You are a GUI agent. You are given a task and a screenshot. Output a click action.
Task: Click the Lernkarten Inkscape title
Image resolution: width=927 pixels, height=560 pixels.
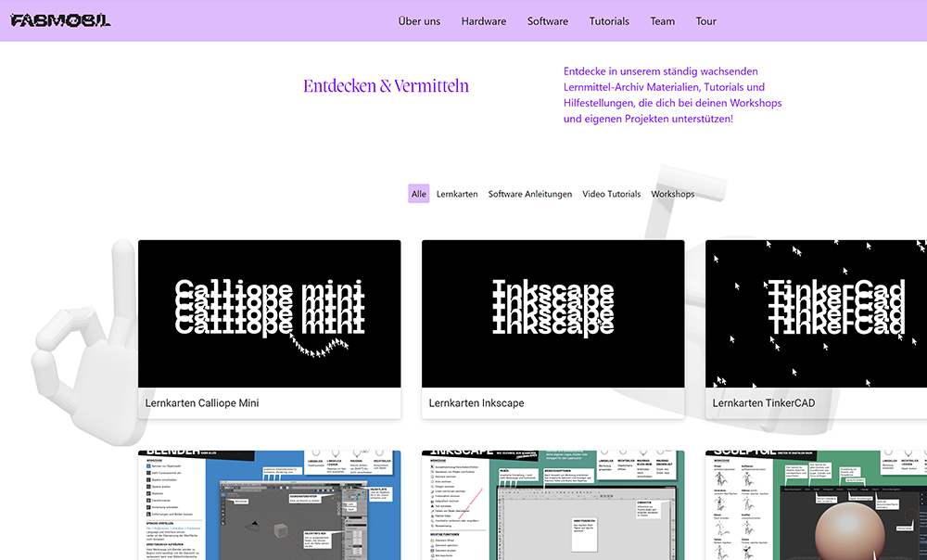pyautogui.click(x=476, y=402)
